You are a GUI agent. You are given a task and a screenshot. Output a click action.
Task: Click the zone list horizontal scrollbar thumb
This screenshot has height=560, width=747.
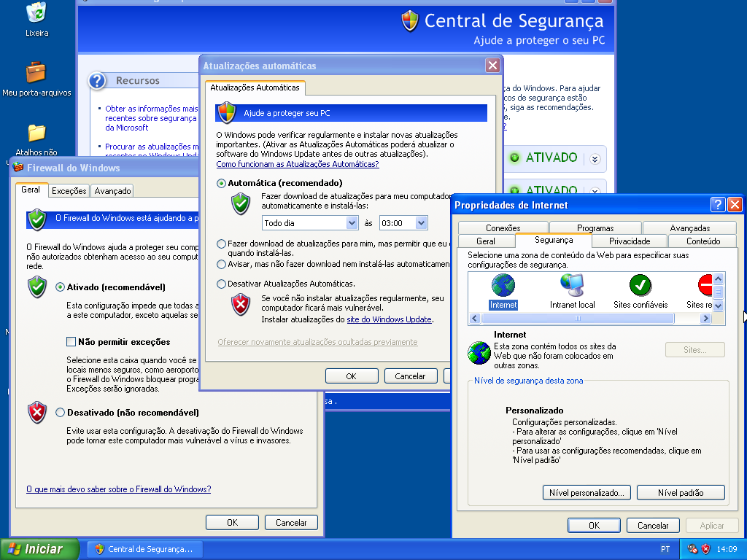pyautogui.click(x=578, y=318)
